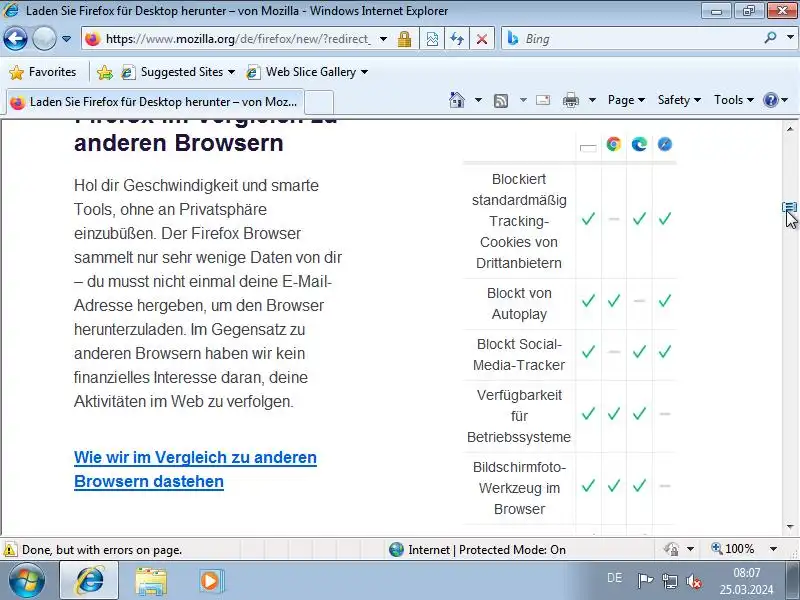Viewport: 800px width, 600px height.
Task: Refresh the page with the Refresh icon
Action: (457, 39)
